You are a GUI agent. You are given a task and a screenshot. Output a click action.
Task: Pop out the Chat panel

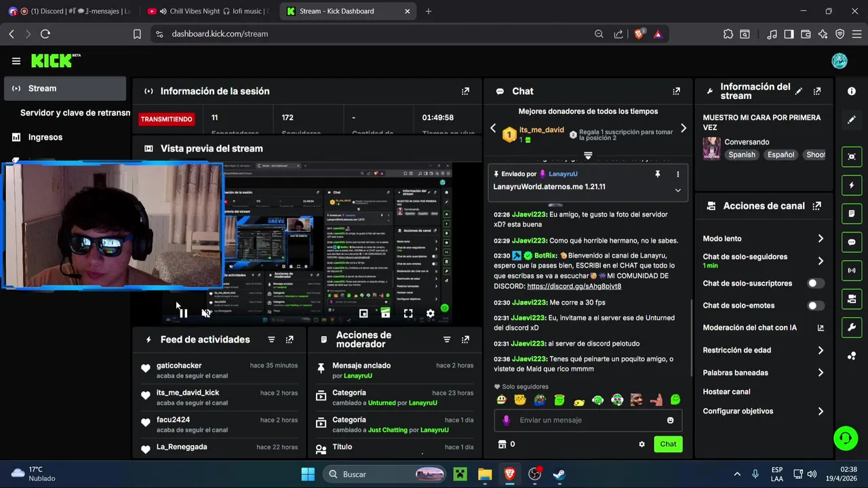(x=676, y=91)
